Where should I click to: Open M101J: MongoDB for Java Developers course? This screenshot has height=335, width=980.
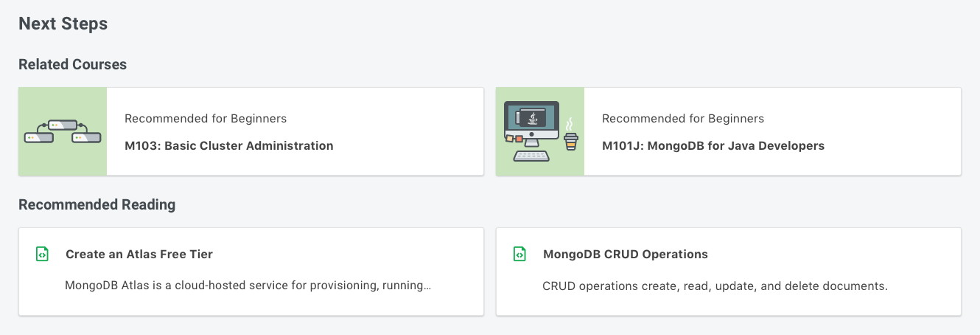(x=713, y=145)
